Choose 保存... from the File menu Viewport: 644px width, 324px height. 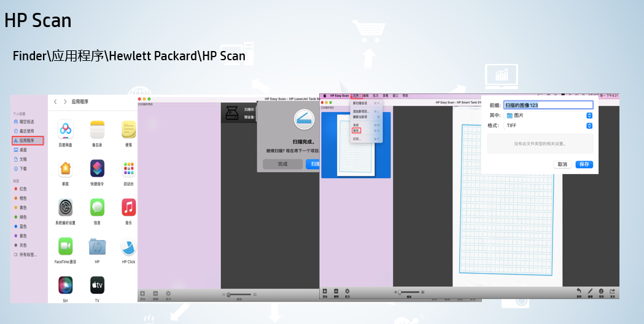(x=366, y=131)
